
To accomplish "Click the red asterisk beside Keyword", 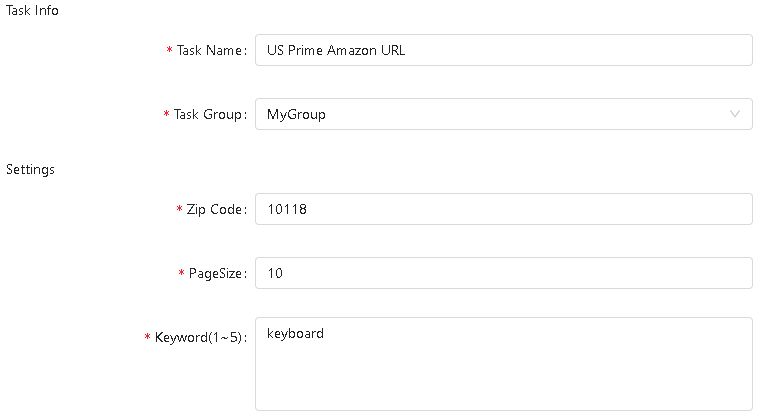I will coord(148,338).
